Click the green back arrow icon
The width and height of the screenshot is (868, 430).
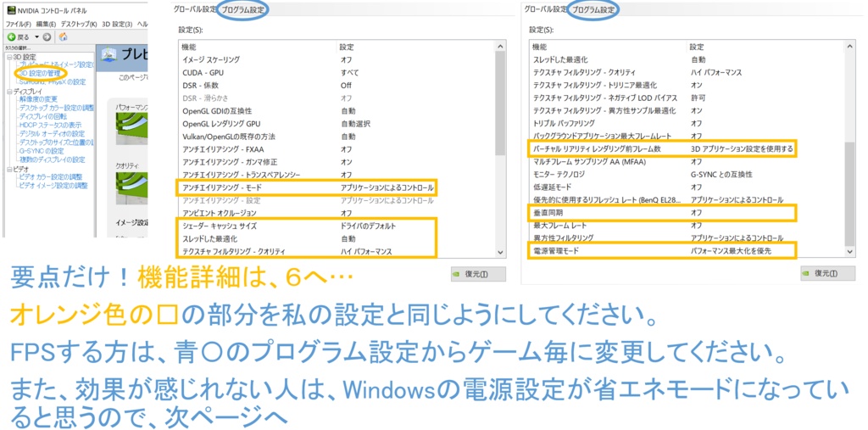tap(10, 37)
